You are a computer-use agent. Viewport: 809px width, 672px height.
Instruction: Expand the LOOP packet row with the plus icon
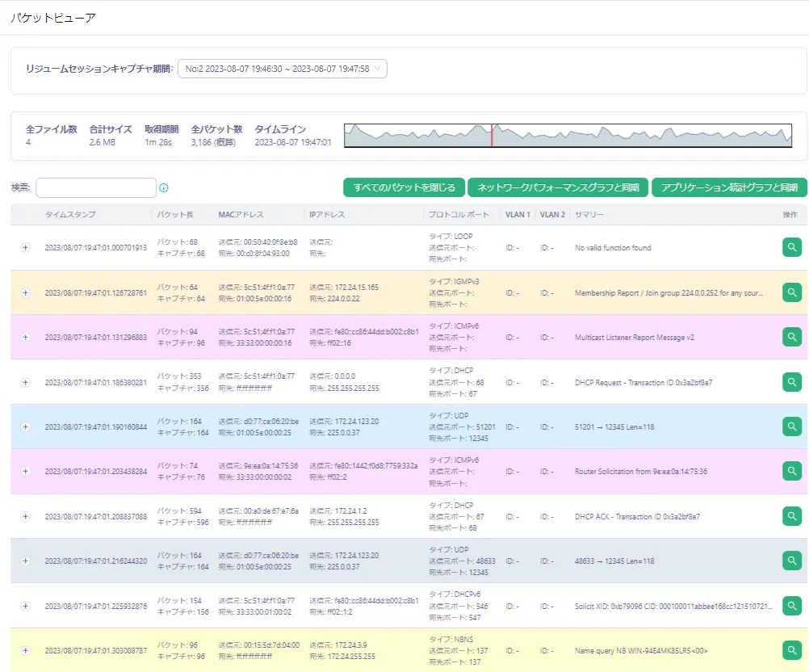pyautogui.click(x=25, y=248)
